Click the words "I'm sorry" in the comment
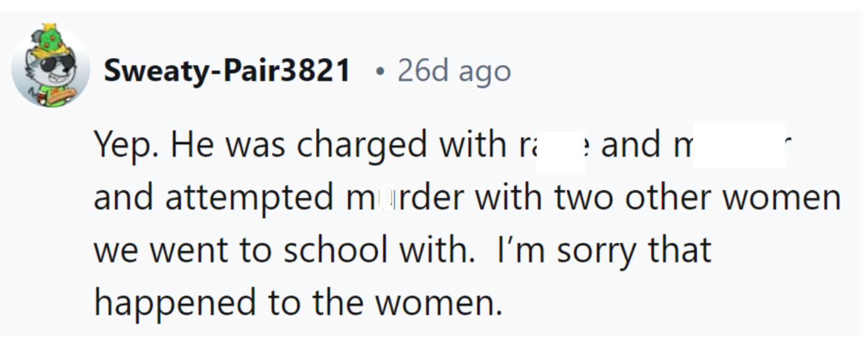Viewport: 868px width, 349px height. (x=567, y=250)
